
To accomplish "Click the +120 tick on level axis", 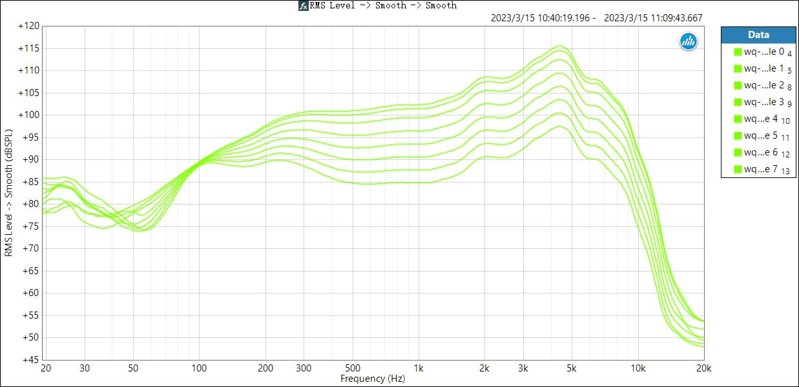I will tap(28, 26).
